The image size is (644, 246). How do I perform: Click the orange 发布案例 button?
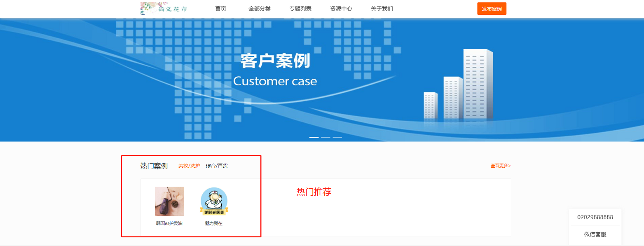tap(492, 9)
